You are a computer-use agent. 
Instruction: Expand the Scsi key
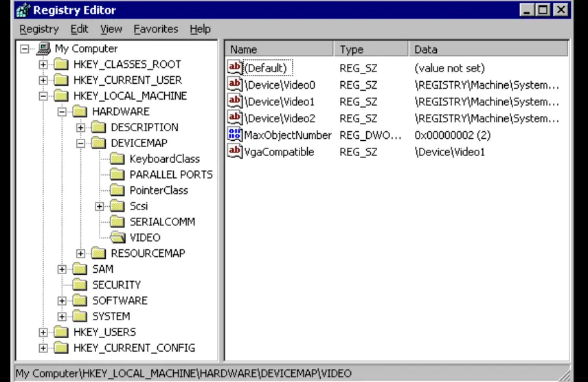pos(100,206)
